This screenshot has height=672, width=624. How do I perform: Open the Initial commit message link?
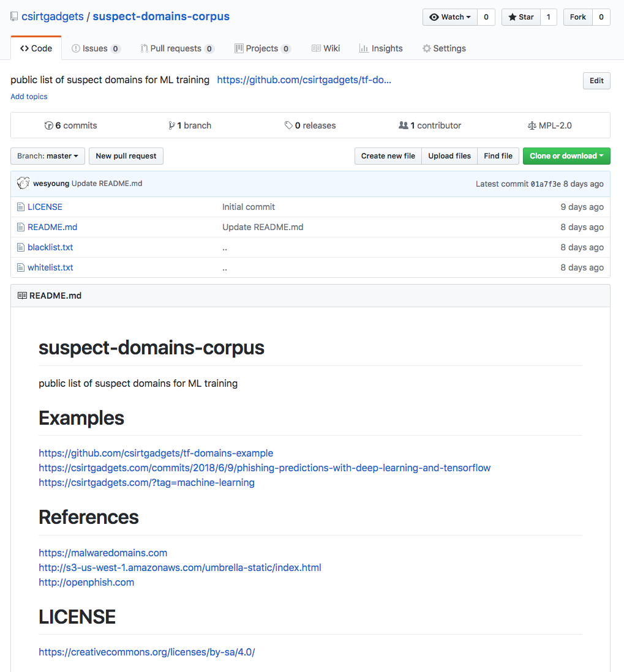(x=248, y=207)
